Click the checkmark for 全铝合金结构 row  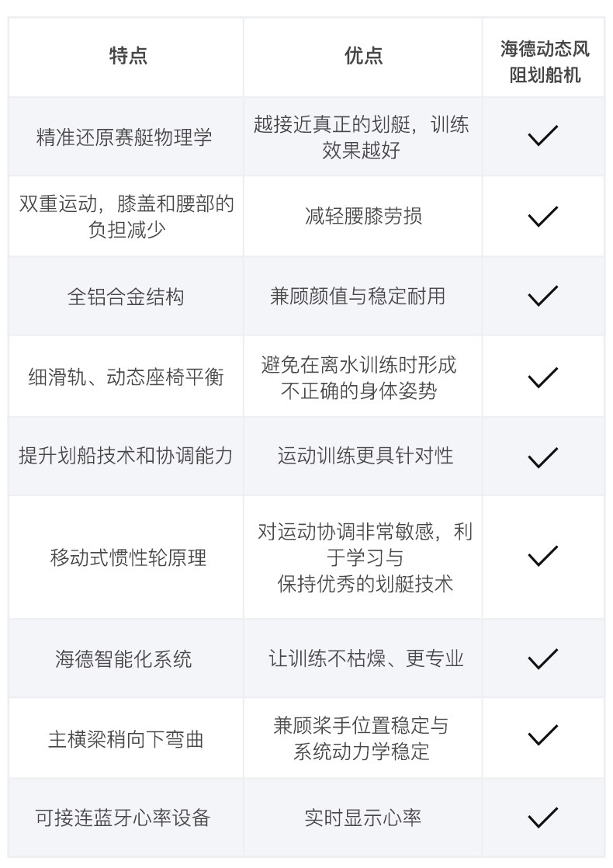[x=542, y=296]
